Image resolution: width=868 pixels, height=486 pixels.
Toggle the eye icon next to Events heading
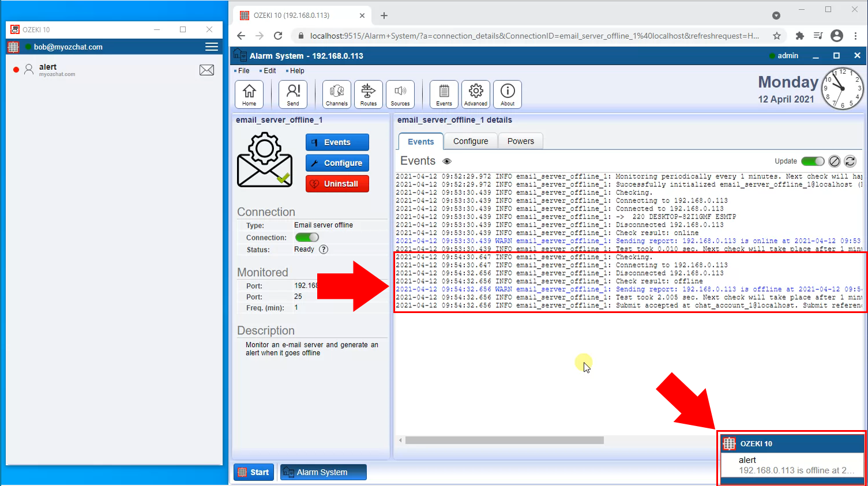click(446, 161)
